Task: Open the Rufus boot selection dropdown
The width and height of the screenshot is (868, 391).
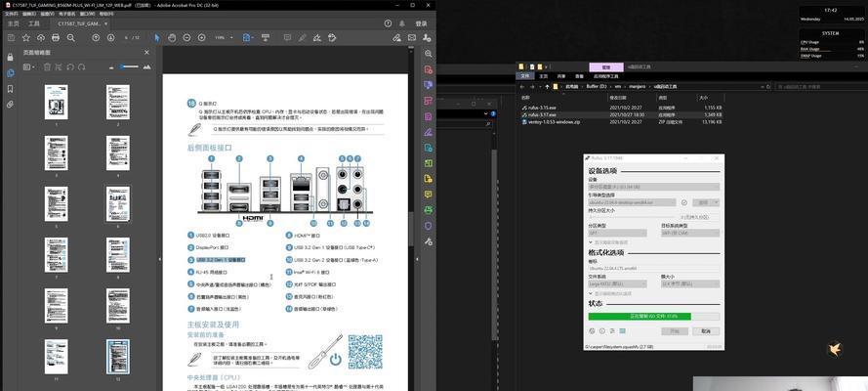Action: tap(632, 202)
